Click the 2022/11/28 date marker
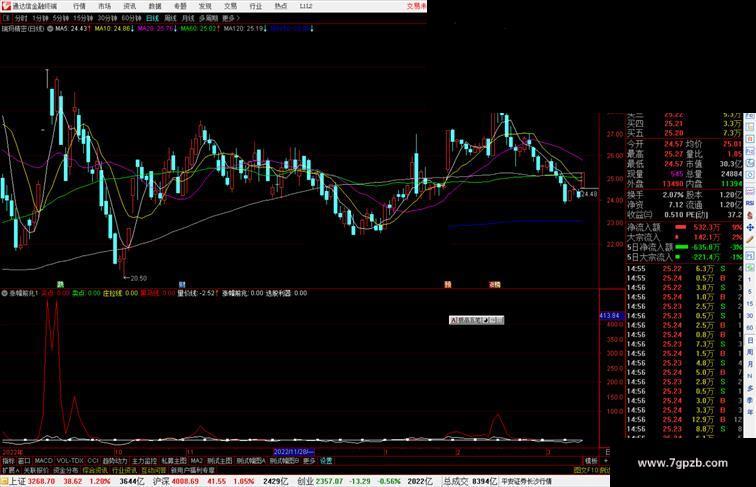Screen dimensions: 756x487 pyautogui.click(x=294, y=452)
